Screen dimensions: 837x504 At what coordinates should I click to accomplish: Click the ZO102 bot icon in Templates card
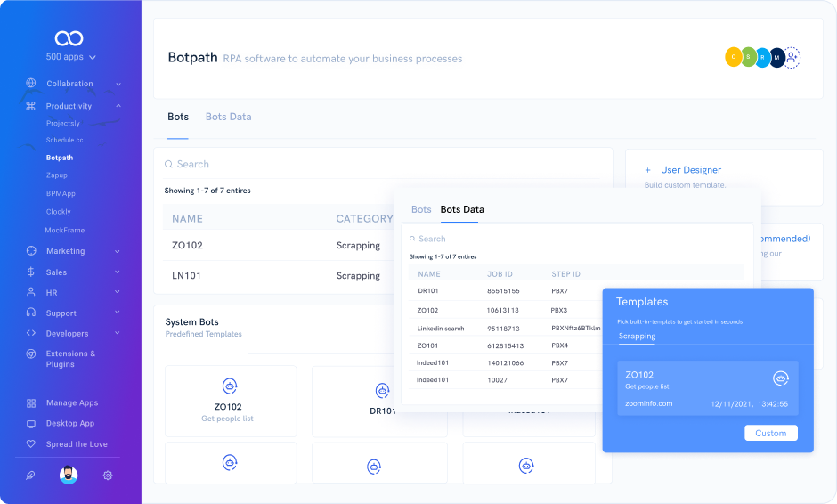(780, 378)
